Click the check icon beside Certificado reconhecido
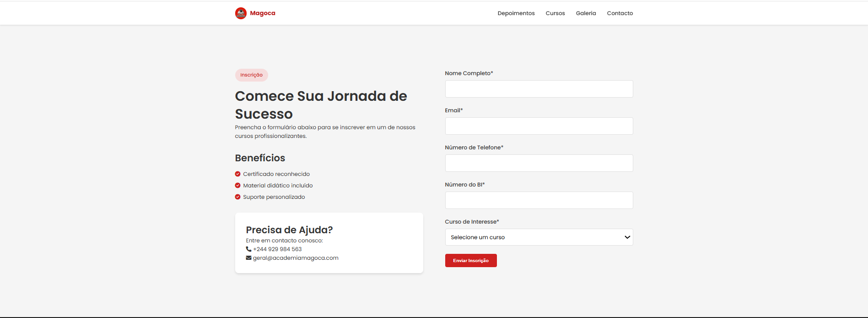Image resolution: width=868 pixels, height=318 pixels. click(238, 174)
